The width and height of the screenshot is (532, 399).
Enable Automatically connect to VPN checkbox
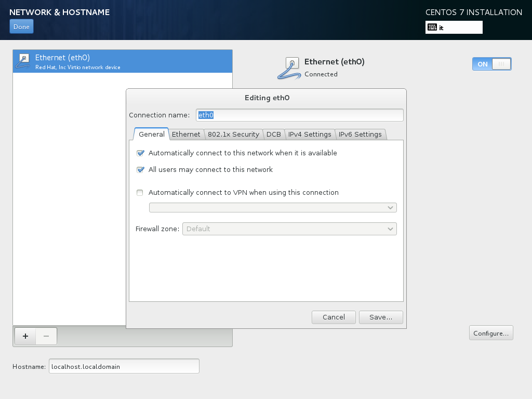pos(140,193)
